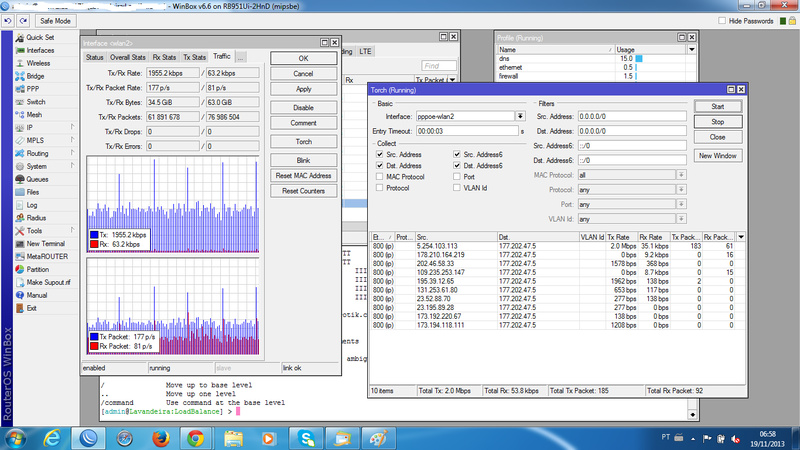
Task: Open Quick Set from the sidebar
Action: tap(40, 37)
